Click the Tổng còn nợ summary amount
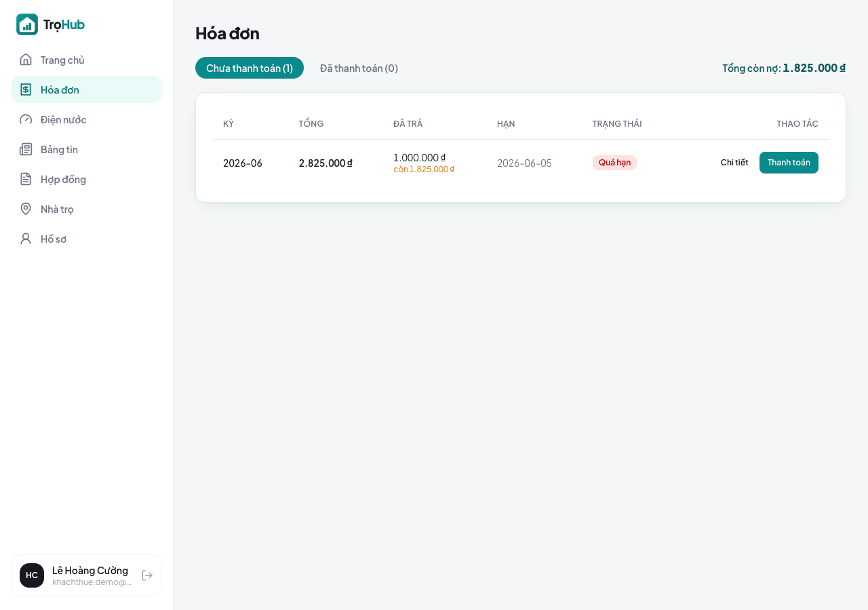Screen dimensions: 868x610 click(814, 68)
